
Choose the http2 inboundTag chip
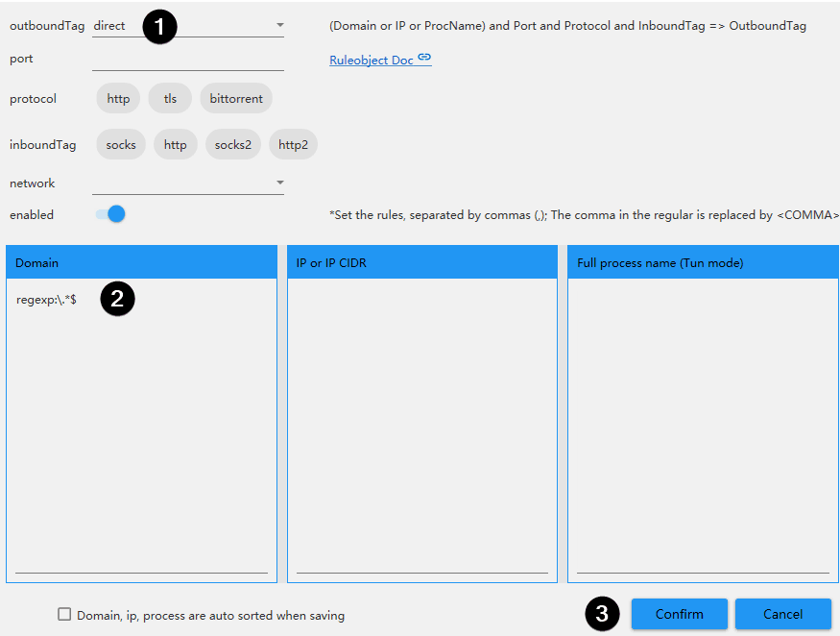point(293,145)
